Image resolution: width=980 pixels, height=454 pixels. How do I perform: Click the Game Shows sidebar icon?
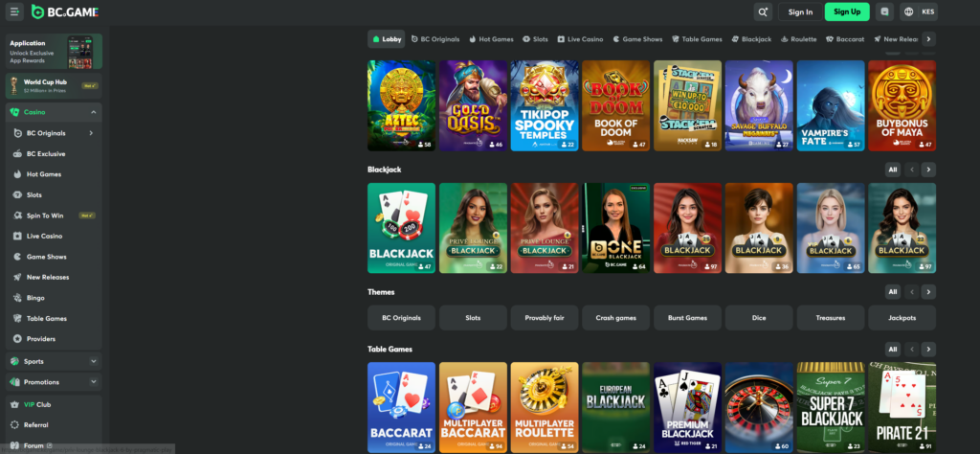pyautogui.click(x=17, y=257)
